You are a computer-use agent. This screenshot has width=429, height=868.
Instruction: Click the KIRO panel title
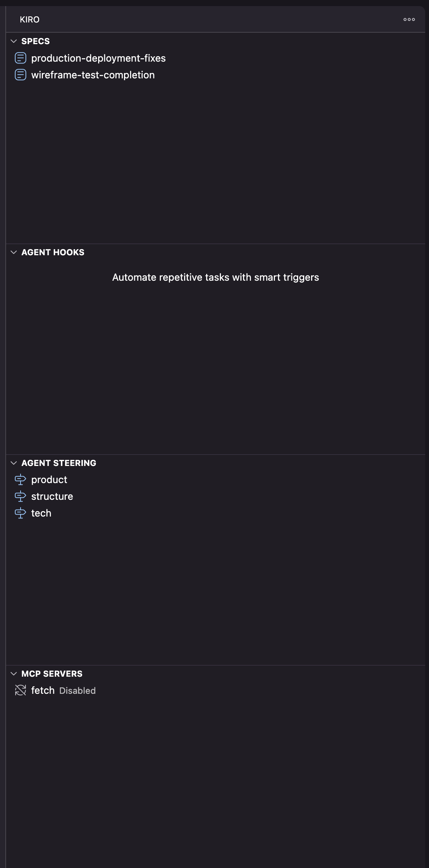click(x=30, y=19)
